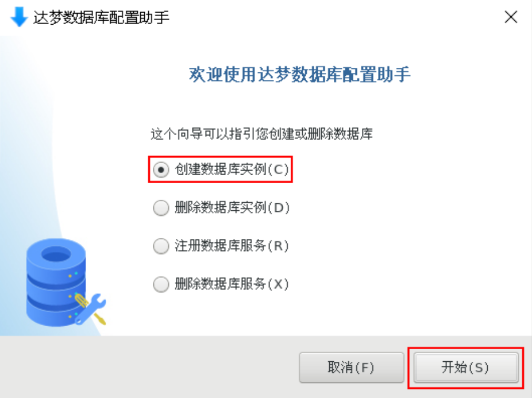532x398 pixels.
Task: Click the 开始(S) start button
Action: 465,368
